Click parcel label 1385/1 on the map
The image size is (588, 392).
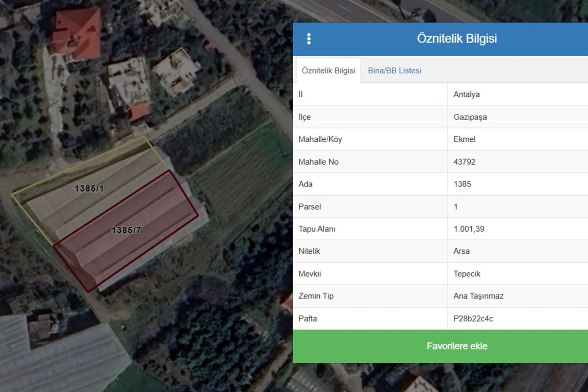pyautogui.click(x=89, y=189)
